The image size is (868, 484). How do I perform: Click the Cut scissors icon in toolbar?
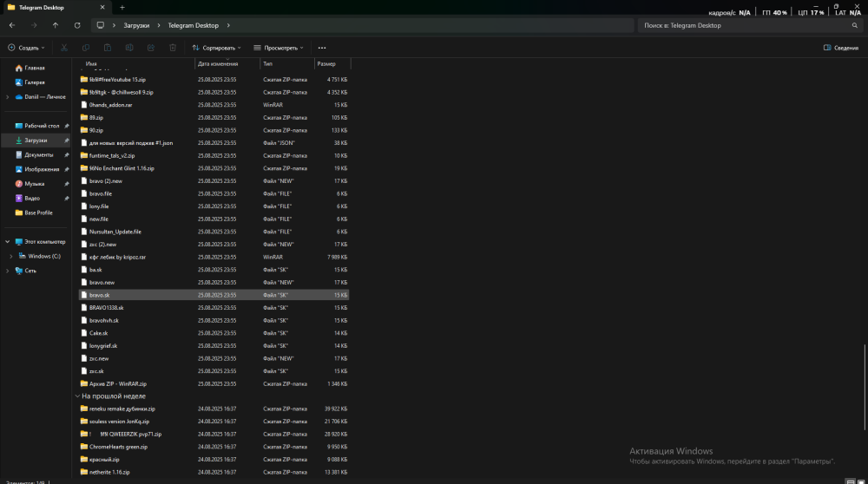pyautogui.click(x=64, y=48)
